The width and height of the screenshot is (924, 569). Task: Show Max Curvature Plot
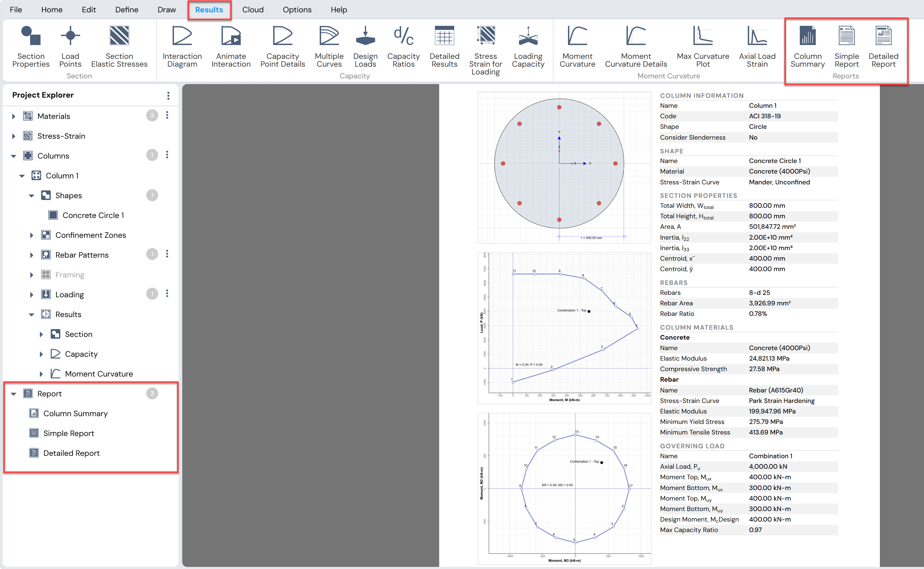coord(703,47)
